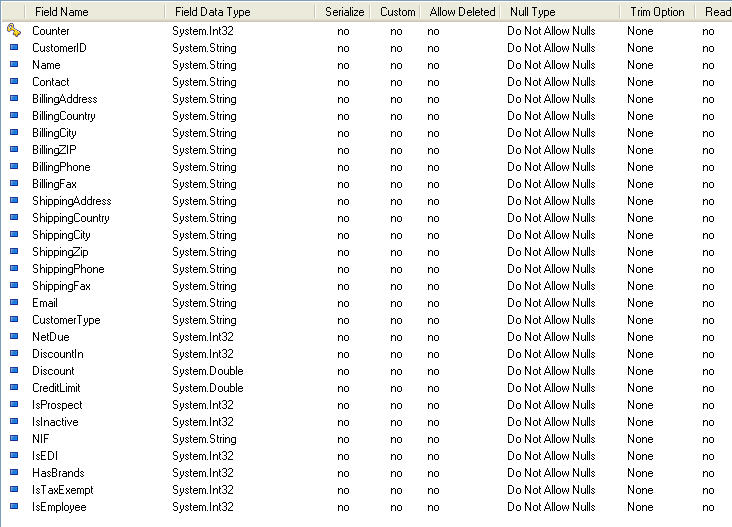
Task: Click the Field Data Type column header
Action: (212, 12)
